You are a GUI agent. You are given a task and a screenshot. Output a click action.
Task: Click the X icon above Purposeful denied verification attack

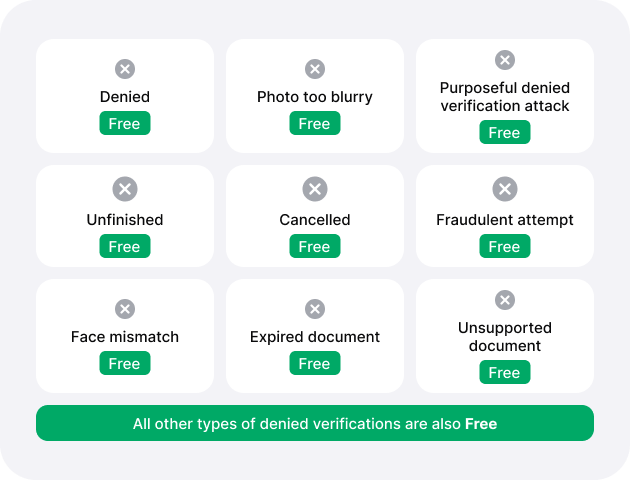click(505, 60)
